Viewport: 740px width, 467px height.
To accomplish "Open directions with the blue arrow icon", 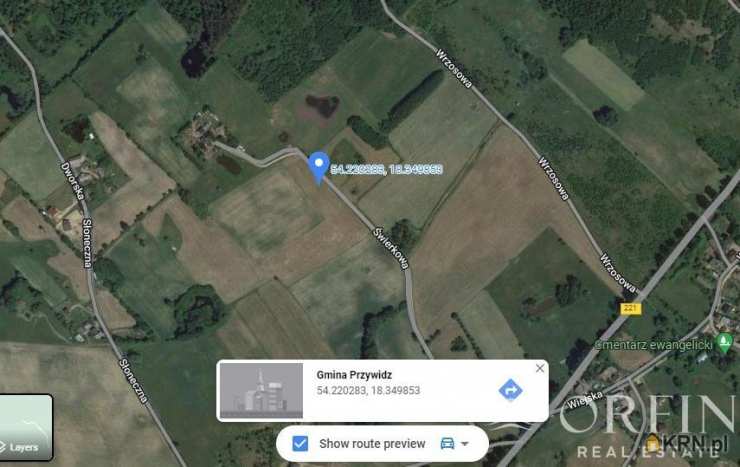I will coord(510,390).
